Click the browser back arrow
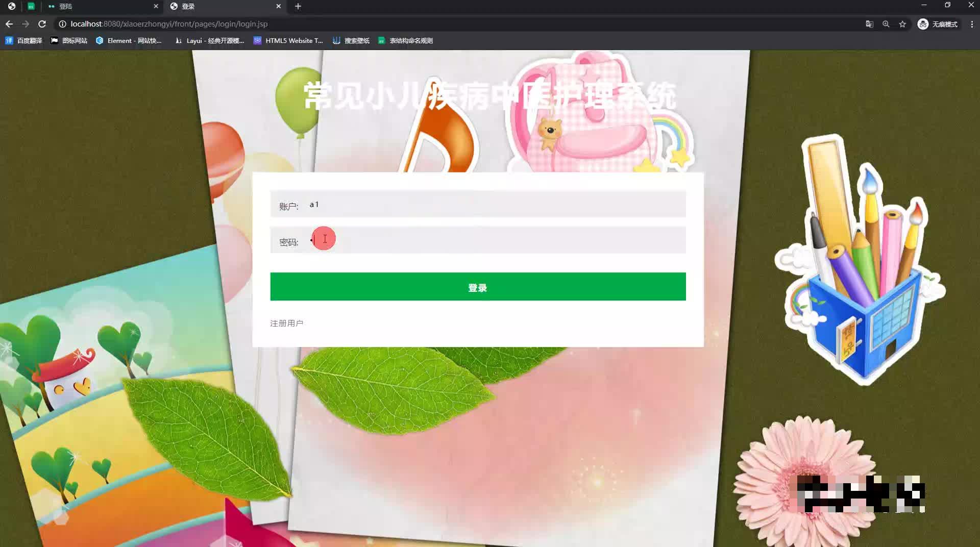Viewport: 980px width, 547px height. coord(9,24)
